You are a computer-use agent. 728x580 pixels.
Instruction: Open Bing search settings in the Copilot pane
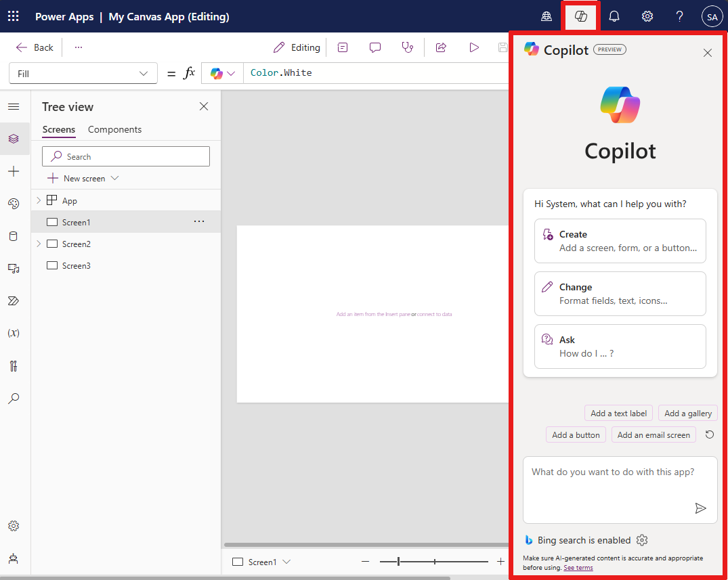tap(641, 539)
